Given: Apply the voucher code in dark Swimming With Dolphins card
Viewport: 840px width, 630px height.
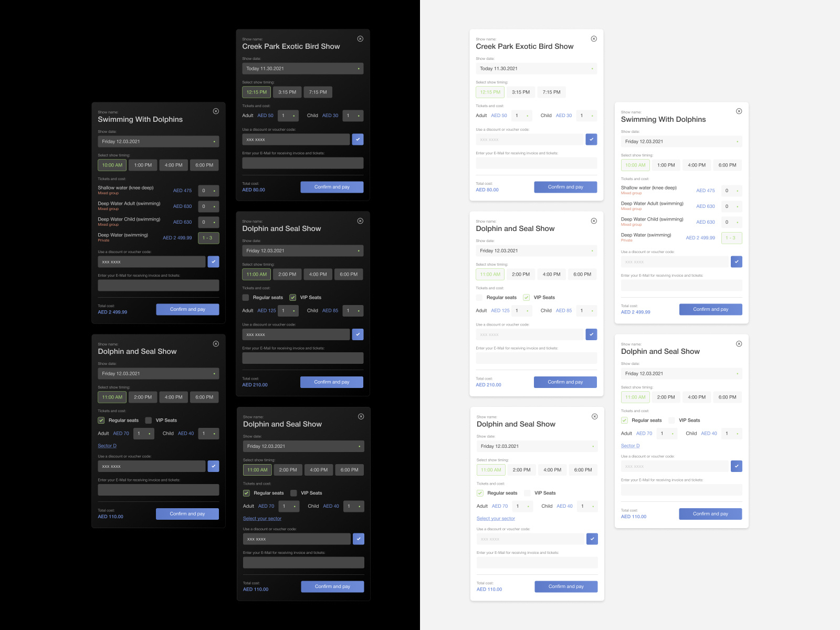Looking at the screenshot, I should (214, 261).
